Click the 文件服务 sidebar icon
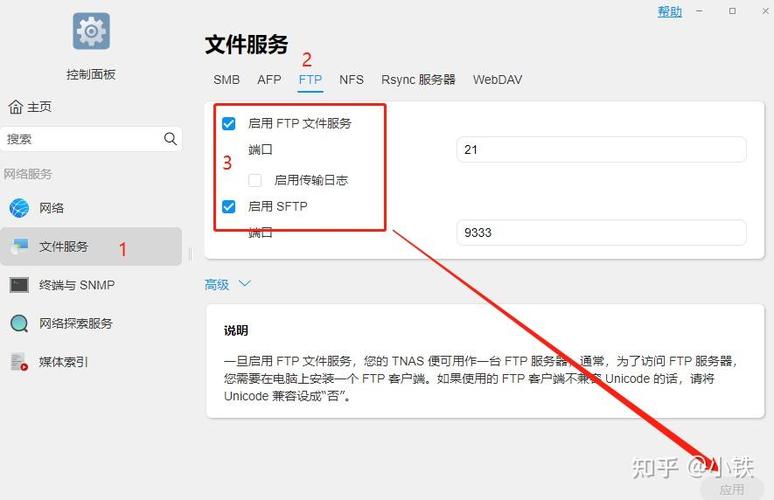Image resolution: width=774 pixels, height=500 pixels. 20,246
